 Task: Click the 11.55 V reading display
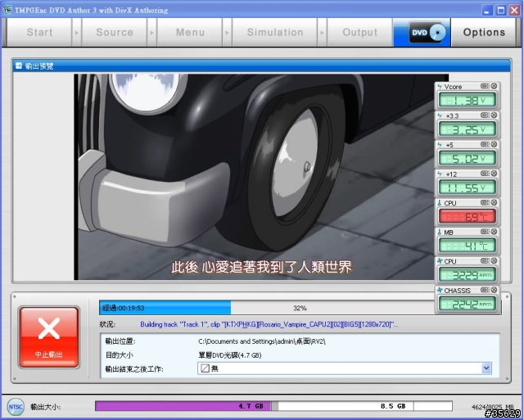467,187
